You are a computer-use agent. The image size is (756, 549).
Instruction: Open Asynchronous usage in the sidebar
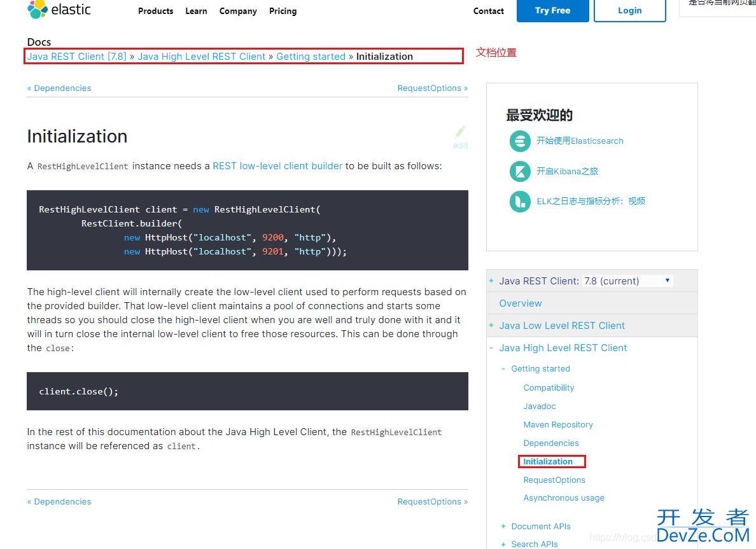click(564, 498)
